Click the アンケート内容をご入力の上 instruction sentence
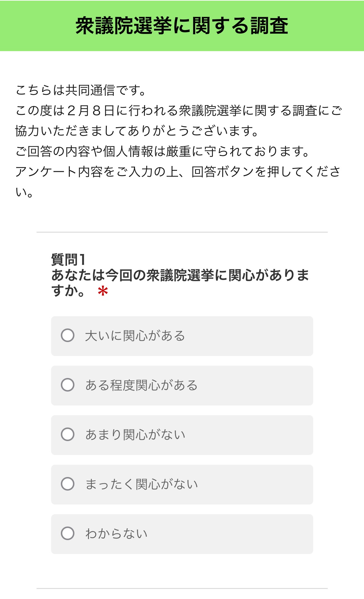 coord(177,172)
